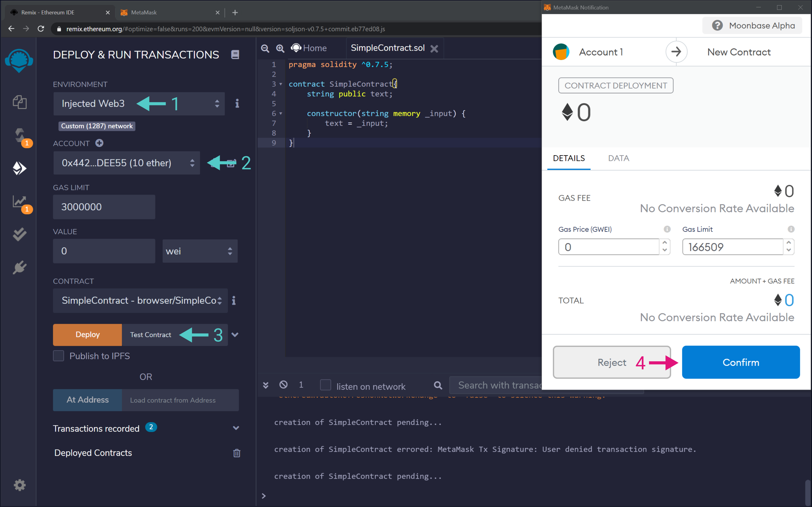Select the DETAILS tab in MetaMask

[x=569, y=158]
